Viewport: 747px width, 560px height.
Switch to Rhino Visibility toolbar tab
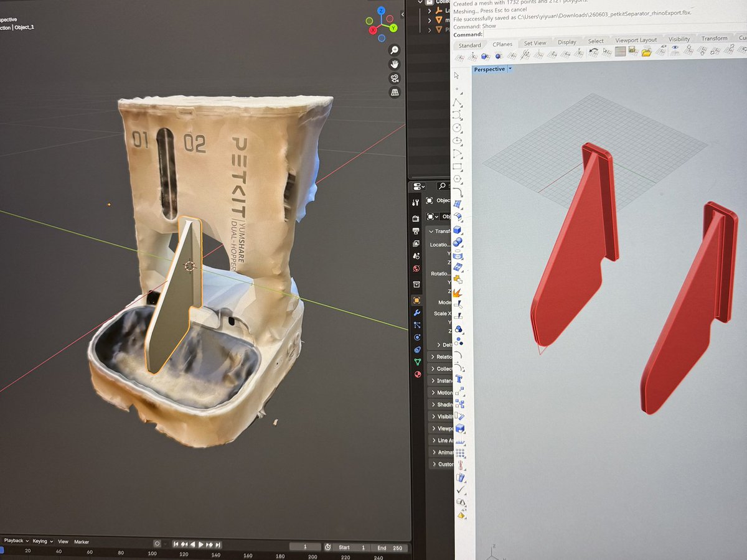[x=679, y=39]
